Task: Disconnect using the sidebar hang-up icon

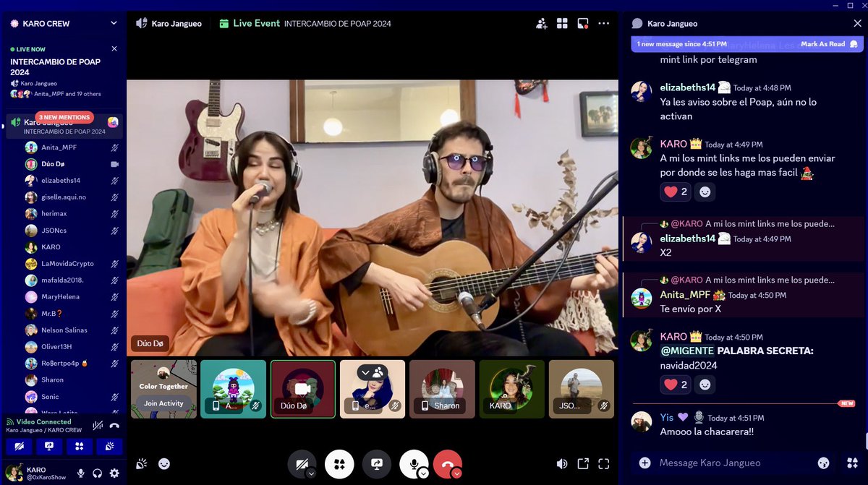Action: click(x=114, y=426)
